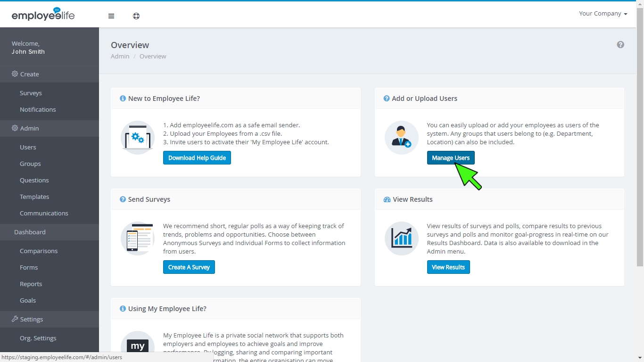
Task: Click the question icon beside Send Surveys
Action: point(123,199)
